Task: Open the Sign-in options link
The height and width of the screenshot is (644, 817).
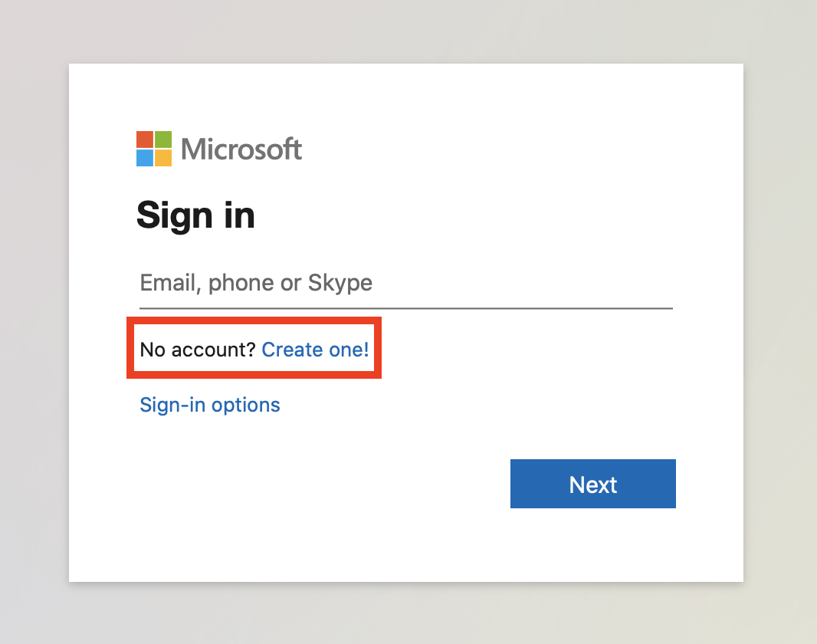Action: 210,405
